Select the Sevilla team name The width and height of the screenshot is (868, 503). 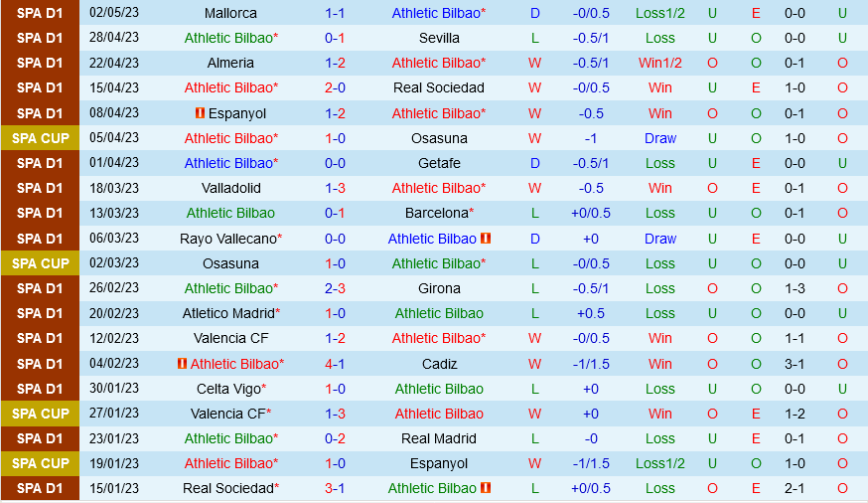(439, 38)
